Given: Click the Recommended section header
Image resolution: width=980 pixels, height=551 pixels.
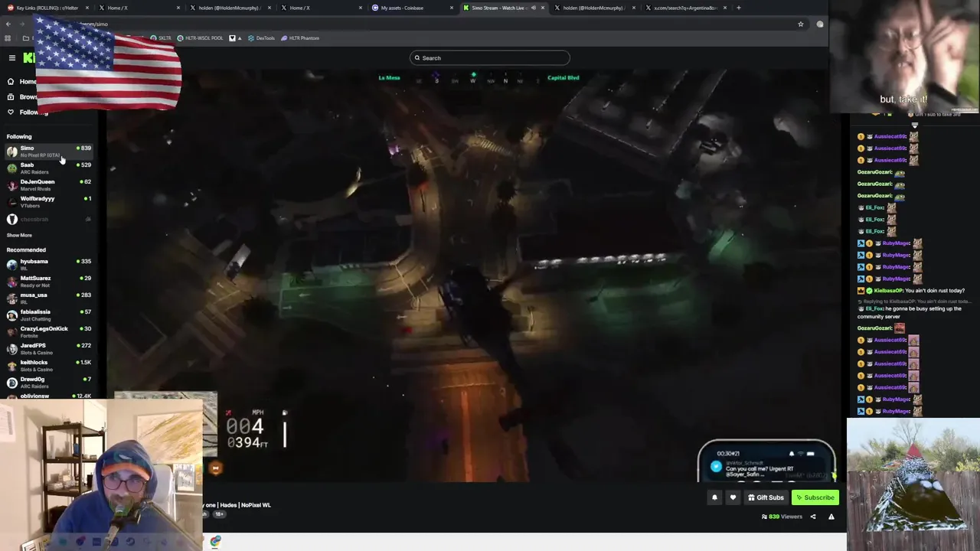Looking at the screenshot, I should (26, 250).
